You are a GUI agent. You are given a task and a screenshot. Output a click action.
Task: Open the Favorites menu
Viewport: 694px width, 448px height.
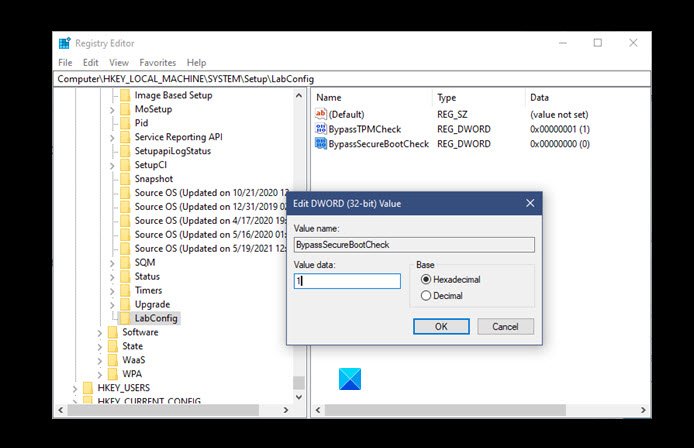pyautogui.click(x=158, y=62)
